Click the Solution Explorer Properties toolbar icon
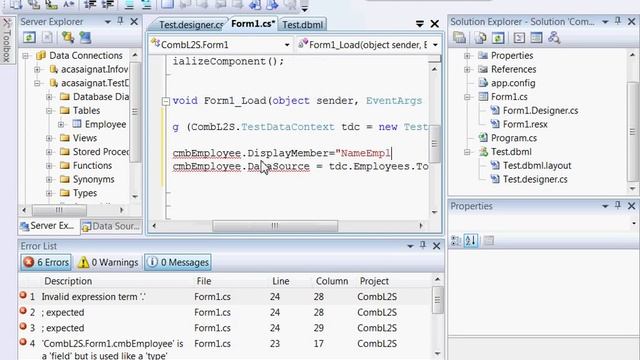Image resolution: width=640 pixels, height=360 pixels. pos(460,38)
